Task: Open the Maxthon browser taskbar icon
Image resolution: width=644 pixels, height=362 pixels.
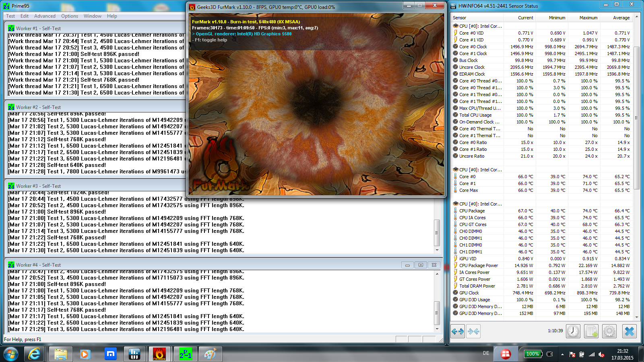Action: tap(110, 354)
